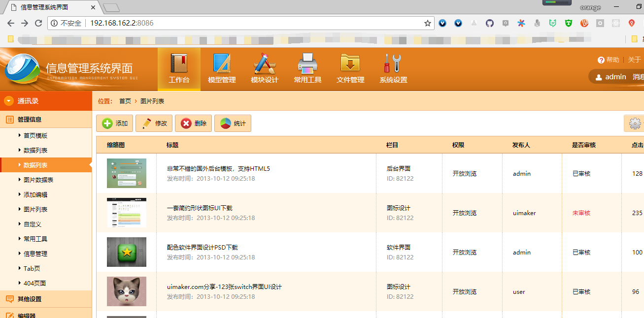
Task: Click the 栏目 column header
Action: [392, 145]
